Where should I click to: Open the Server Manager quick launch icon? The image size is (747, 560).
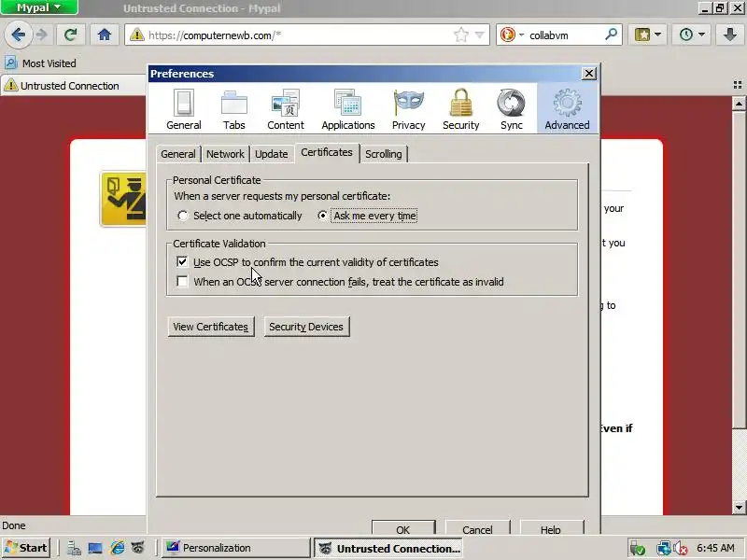pyautogui.click(x=74, y=548)
